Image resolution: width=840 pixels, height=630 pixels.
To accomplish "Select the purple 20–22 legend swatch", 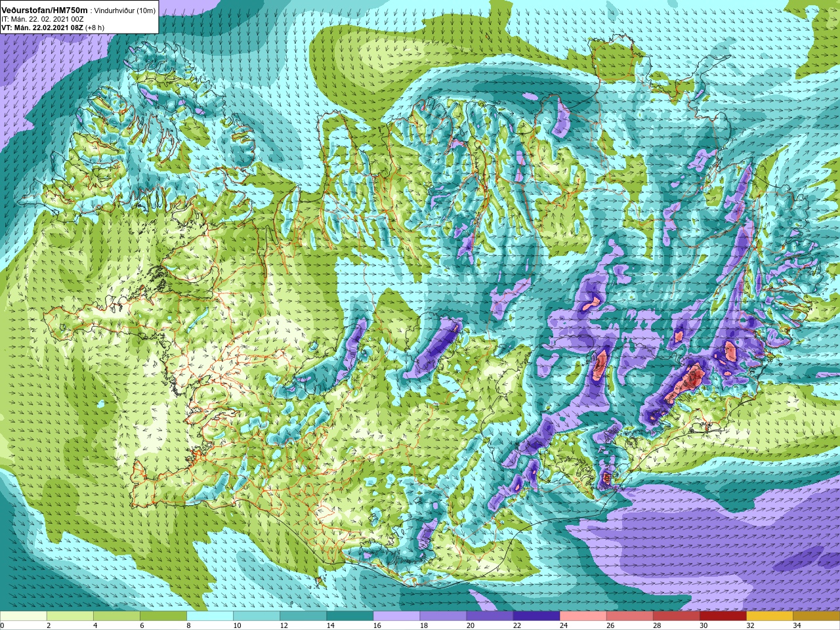I will click(x=490, y=616).
